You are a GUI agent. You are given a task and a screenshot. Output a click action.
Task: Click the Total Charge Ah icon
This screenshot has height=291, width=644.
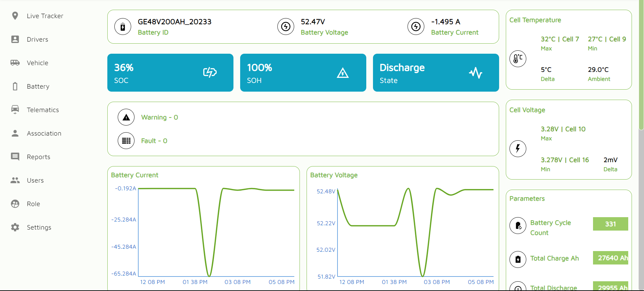click(518, 259)
